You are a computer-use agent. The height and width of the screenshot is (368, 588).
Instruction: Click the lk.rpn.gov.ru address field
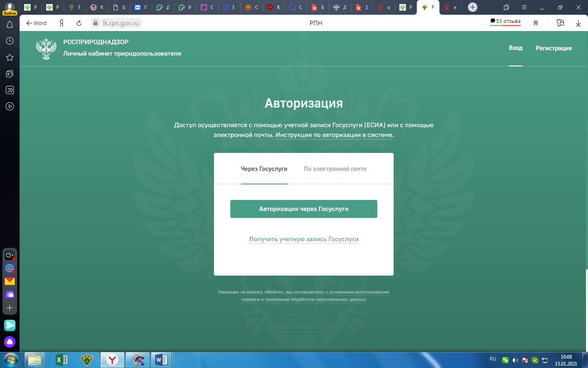120,23
